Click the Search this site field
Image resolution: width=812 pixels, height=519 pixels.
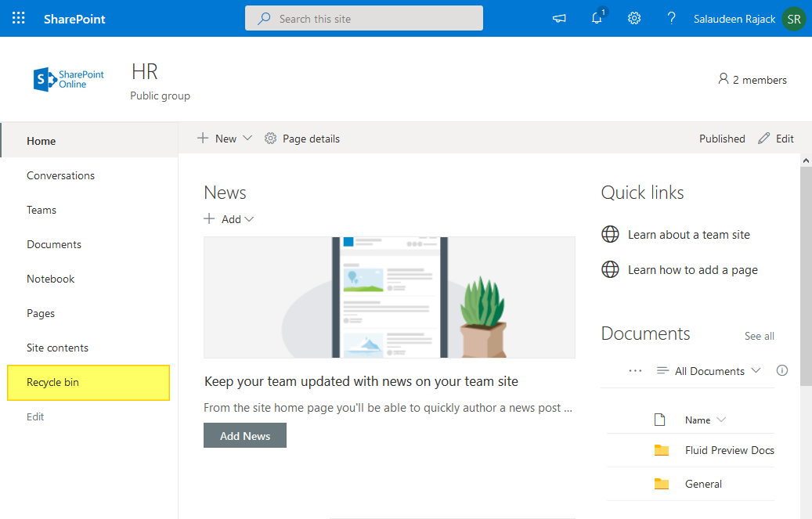click(363, 17)
